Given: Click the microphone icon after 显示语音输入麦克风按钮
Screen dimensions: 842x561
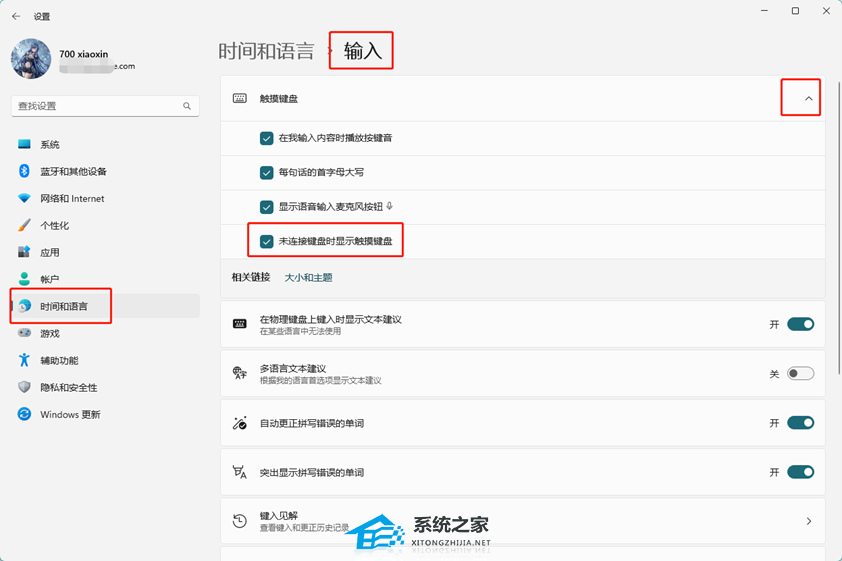Looking at the screenshot, I should [389, 206].
